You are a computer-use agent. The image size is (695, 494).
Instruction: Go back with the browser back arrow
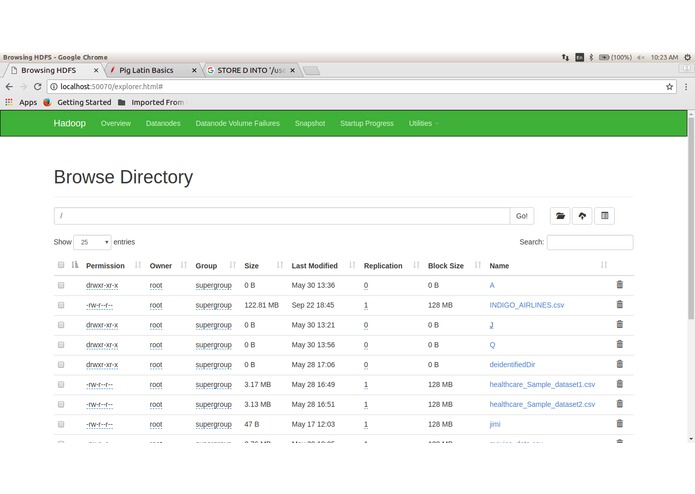pyautogui.click(x=9, y=86)
